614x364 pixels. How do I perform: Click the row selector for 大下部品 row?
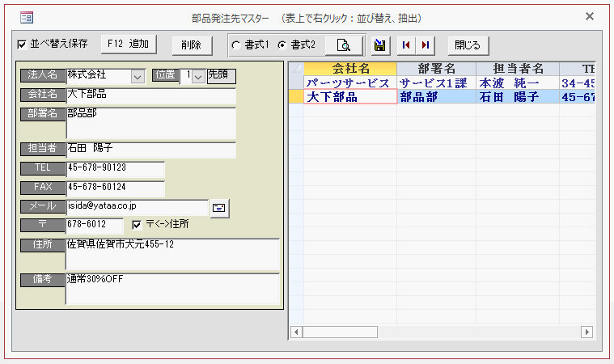coord(296,97)
